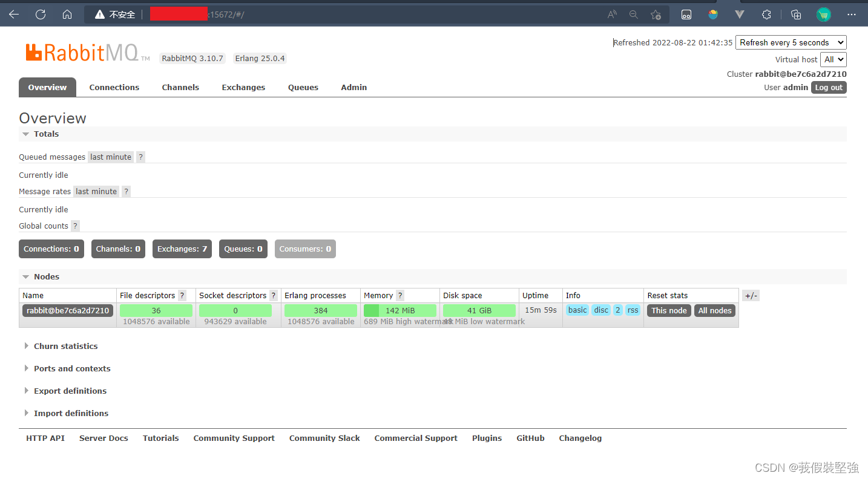
Task: Open the Community Slack link
Action: tap(324, 438)
